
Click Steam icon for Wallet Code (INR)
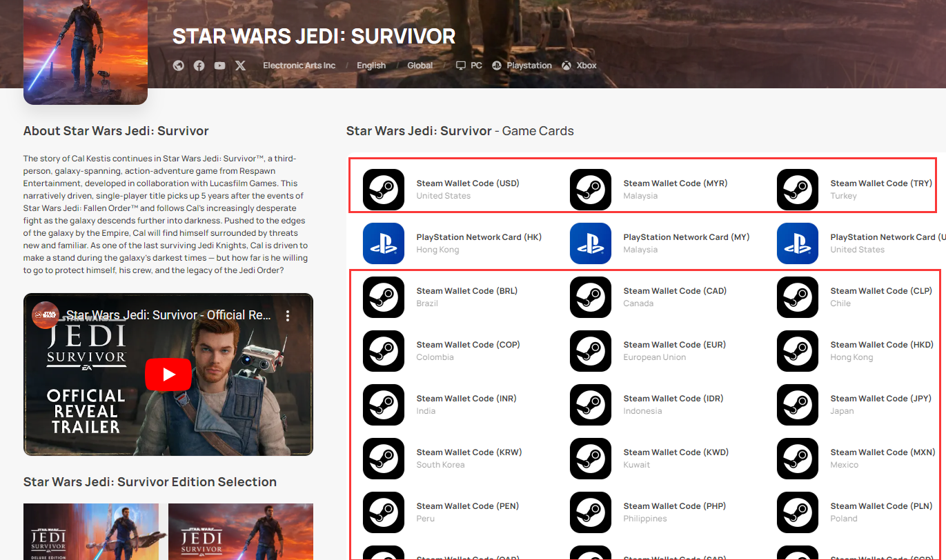click(x=384, y=405)
